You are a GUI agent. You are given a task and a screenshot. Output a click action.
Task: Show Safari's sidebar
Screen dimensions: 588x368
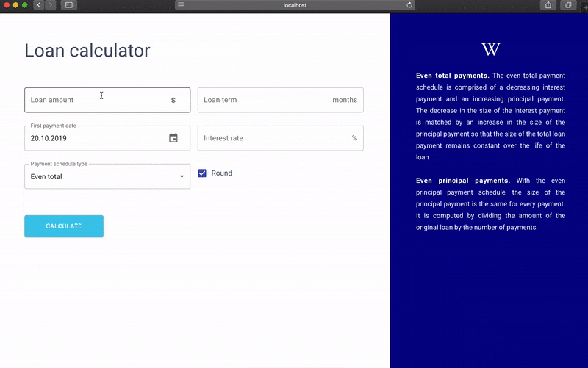click(69, 5)
